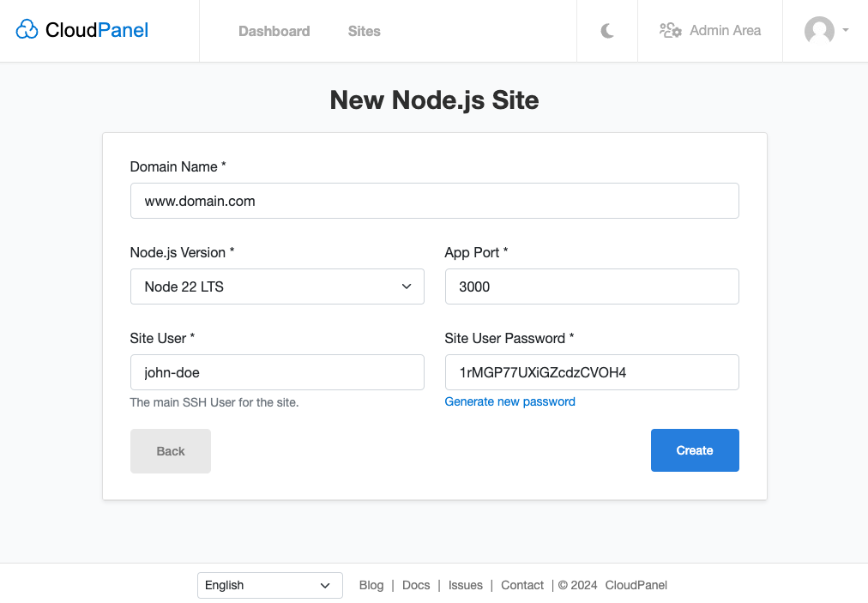The width and height of the screenshot is (868, 603).
Task: Go to the Sites menu item
Action: tap(364, 31)
